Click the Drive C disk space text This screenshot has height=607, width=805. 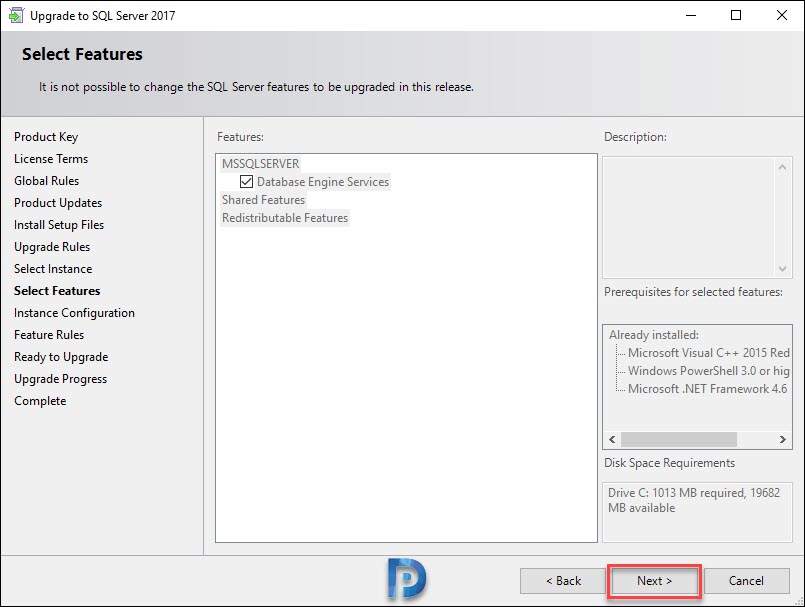tap(694, 500)
